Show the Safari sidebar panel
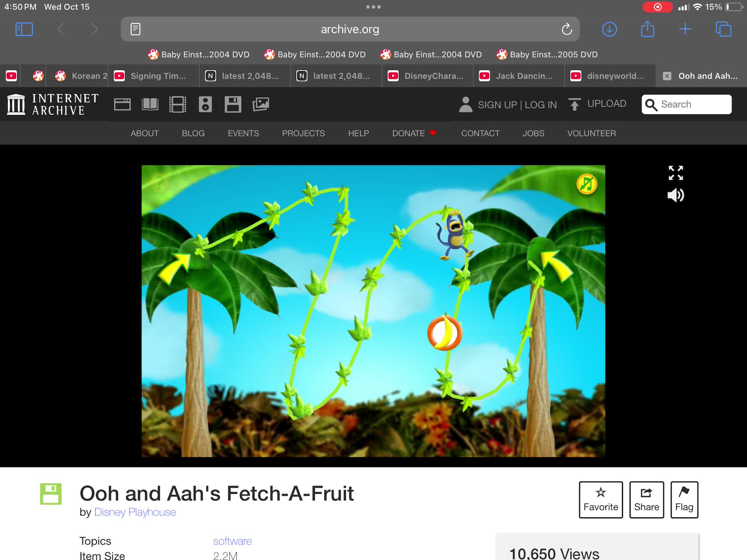This screenshot has height=560, width=747. click(24, 29)
